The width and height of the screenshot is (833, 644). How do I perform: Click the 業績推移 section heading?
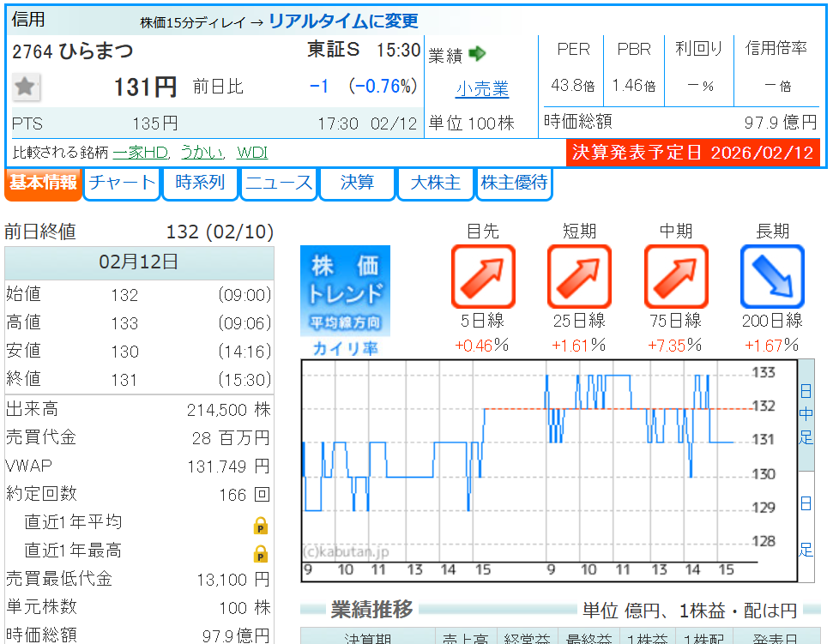pyautogui.click(x=371, y=610)
